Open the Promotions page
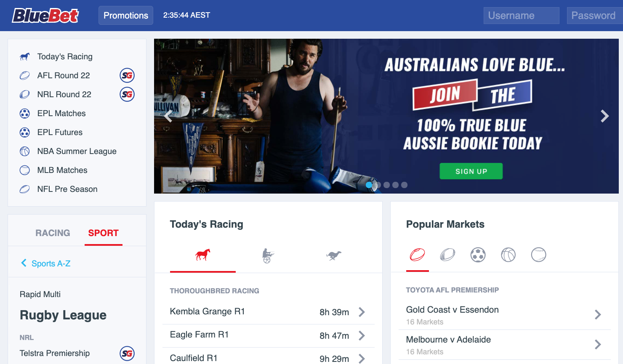623x364 pixels. point(126,16)
